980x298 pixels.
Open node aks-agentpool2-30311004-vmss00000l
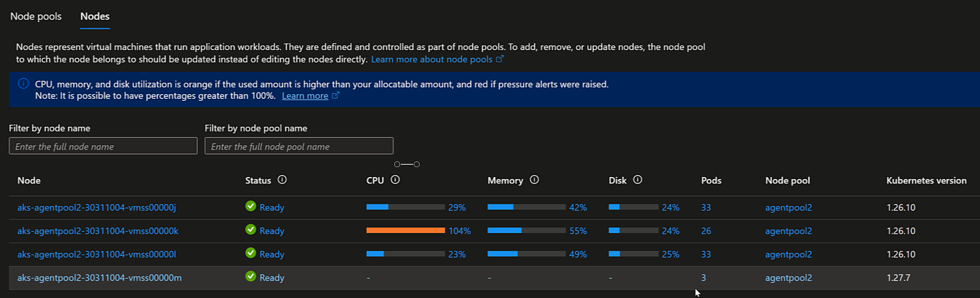point(97,254)
